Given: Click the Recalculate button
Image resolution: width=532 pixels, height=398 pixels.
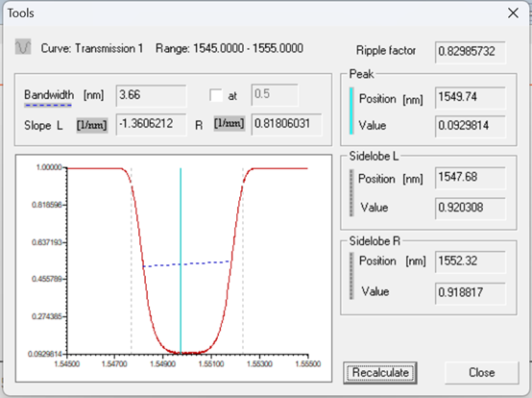Looking at the screenshot, I should click(380, 373).
